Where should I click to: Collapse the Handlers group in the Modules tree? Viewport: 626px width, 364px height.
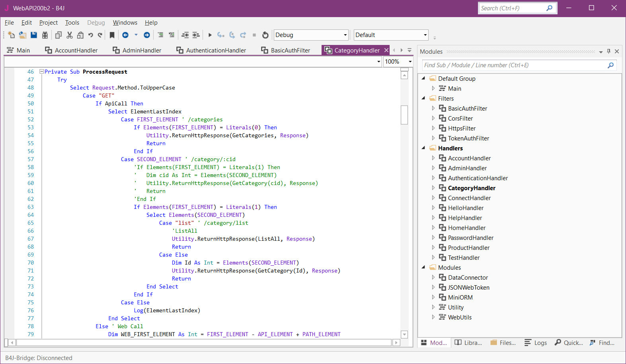pos(423,148)
